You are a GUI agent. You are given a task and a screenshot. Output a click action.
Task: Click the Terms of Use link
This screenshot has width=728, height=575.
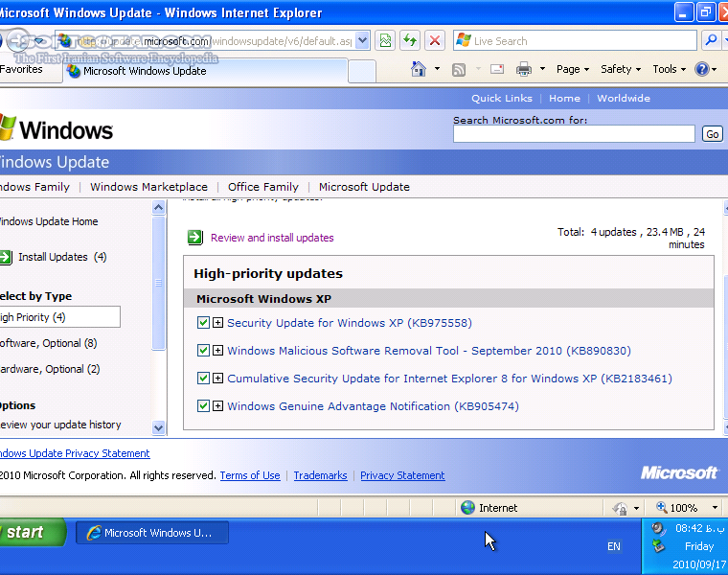(250, 475)
